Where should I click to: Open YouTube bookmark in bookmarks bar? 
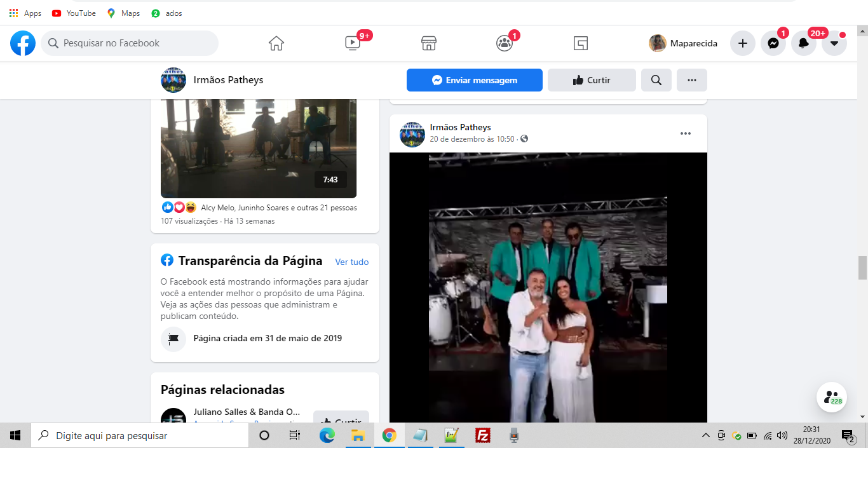[x=74, y=13]
